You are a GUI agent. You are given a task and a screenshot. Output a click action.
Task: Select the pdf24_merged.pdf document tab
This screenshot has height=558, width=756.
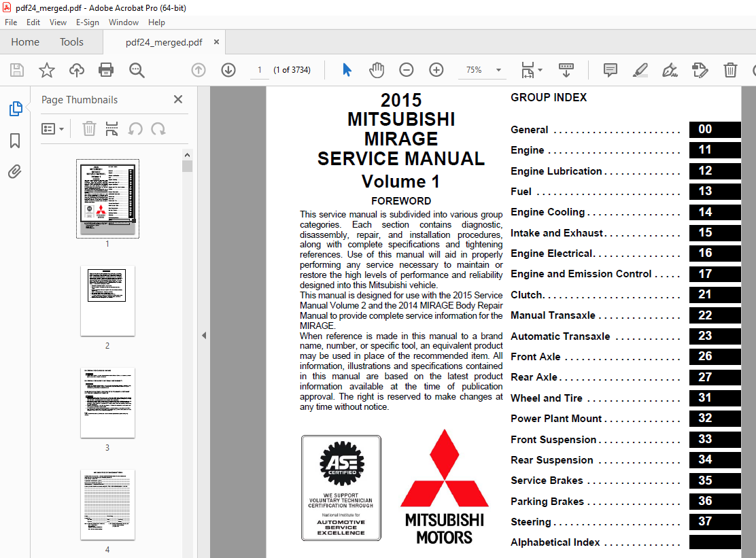[164, 42]
